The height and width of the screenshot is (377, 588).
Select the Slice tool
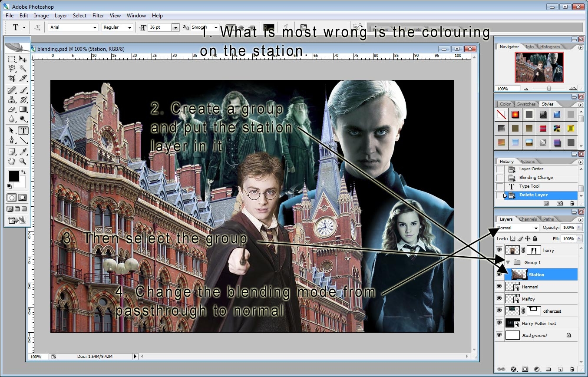coord(23,78)
